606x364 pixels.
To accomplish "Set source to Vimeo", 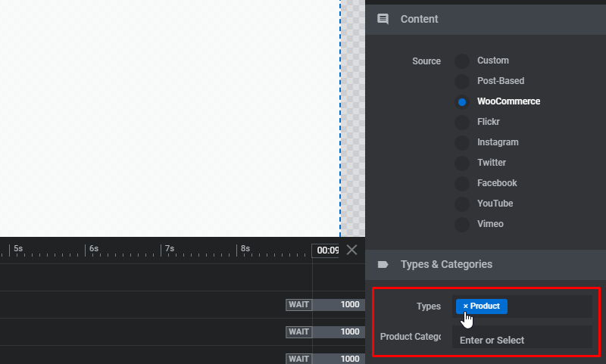I will click(x=462, y=224).
